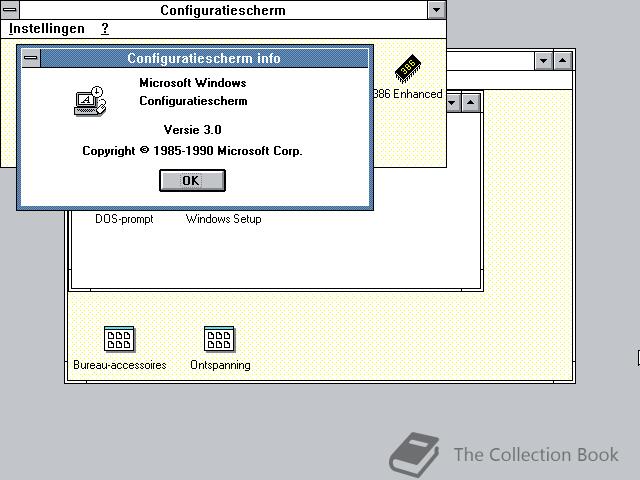Click the control panel icon in info dialog
The width and height of the screenshot is (640, 480).
(x=90, y=101)
